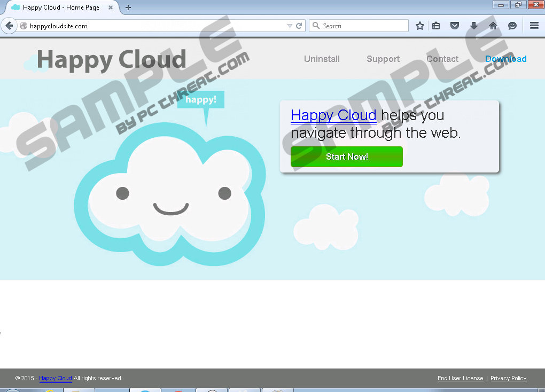
Task: Open the Downloads arrow icon
Action: (x=474, y=26)
